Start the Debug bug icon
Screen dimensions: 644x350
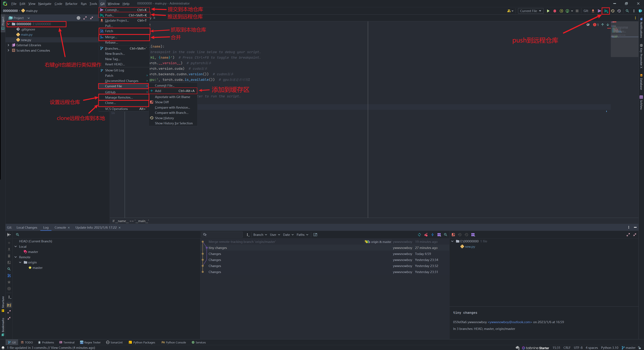tap(554, 11)
